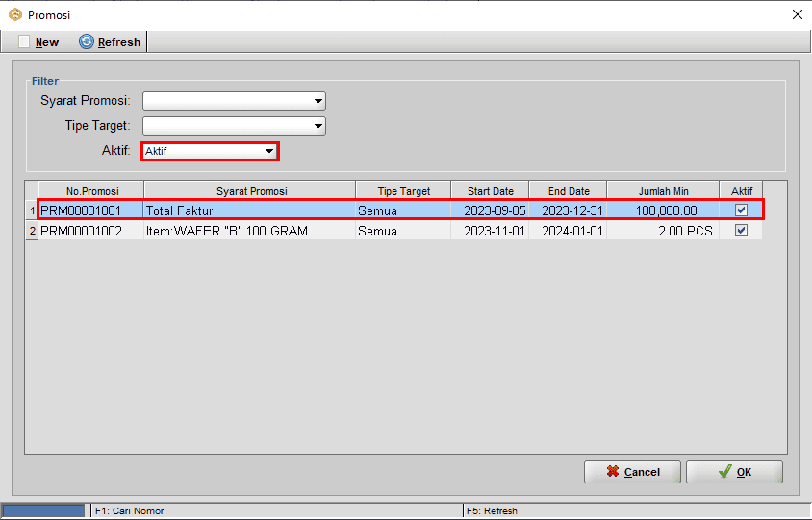812x520 pixels.
Task: Select row number 2 header
Action: tap(32, 231)
